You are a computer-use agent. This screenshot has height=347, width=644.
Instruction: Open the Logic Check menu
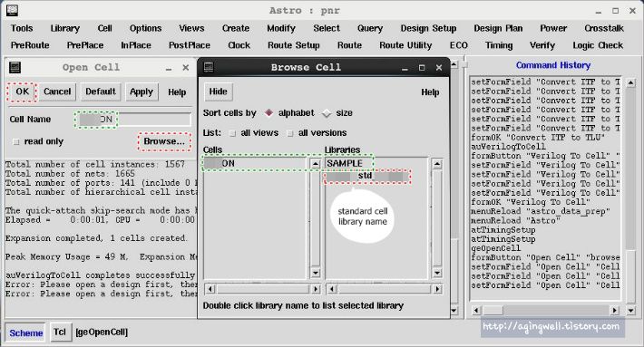click(598, 45)
